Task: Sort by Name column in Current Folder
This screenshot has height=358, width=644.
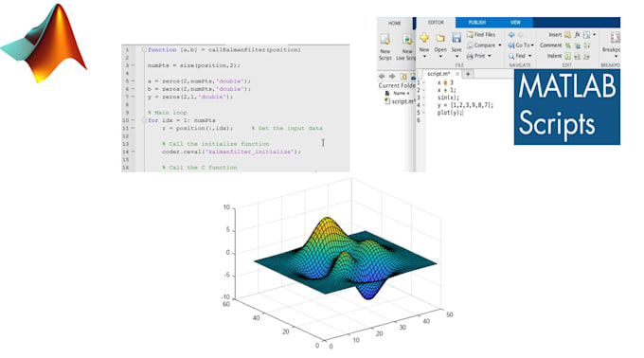Action: [x=401, y=93]
